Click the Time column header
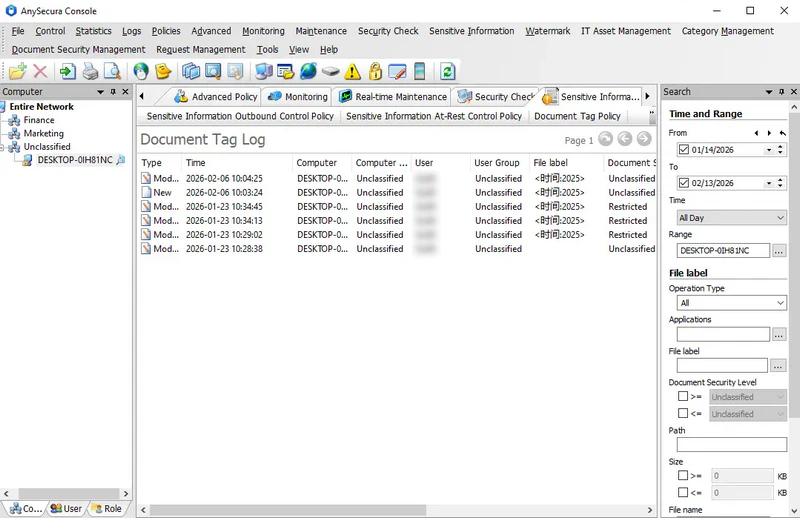The image size is (800, 518). tap(236, 163)
